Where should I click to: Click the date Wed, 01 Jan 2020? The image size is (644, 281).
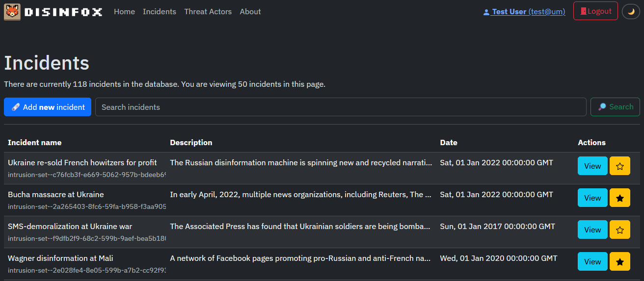499,258
